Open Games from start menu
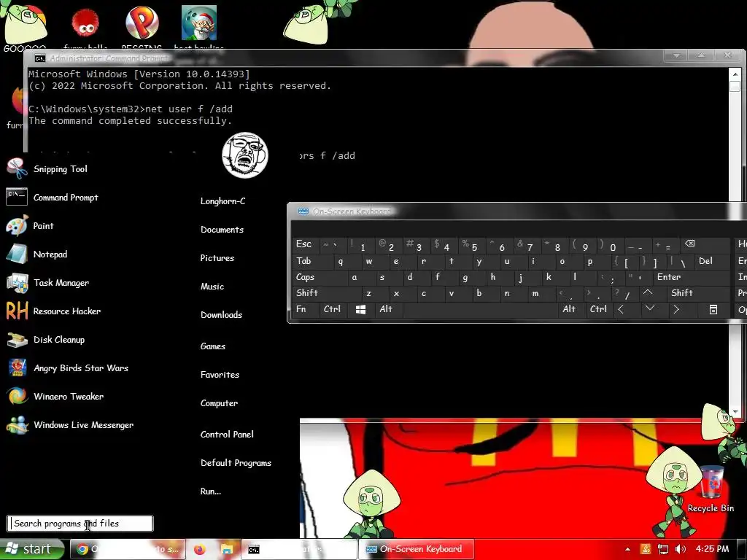 click(x=213, y=346)
